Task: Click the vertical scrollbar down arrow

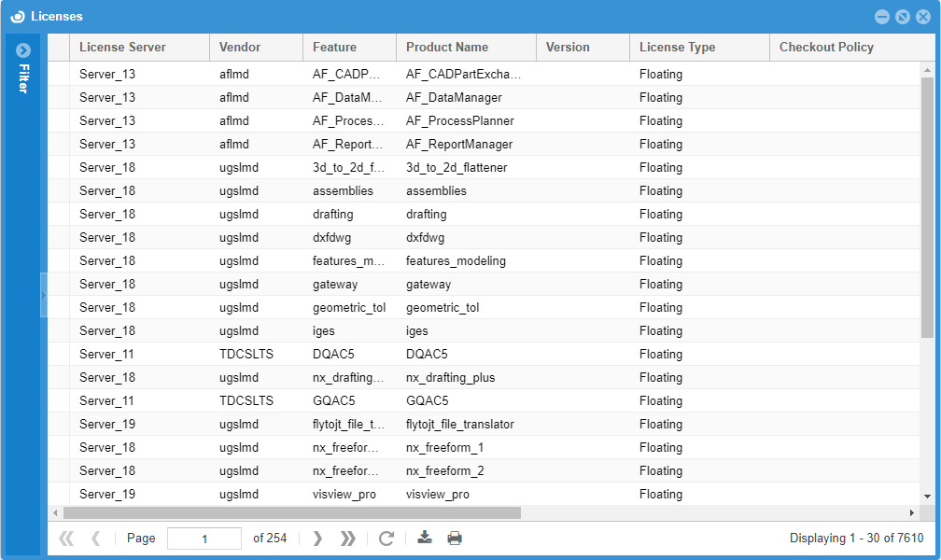Action: tap(927, 497)
